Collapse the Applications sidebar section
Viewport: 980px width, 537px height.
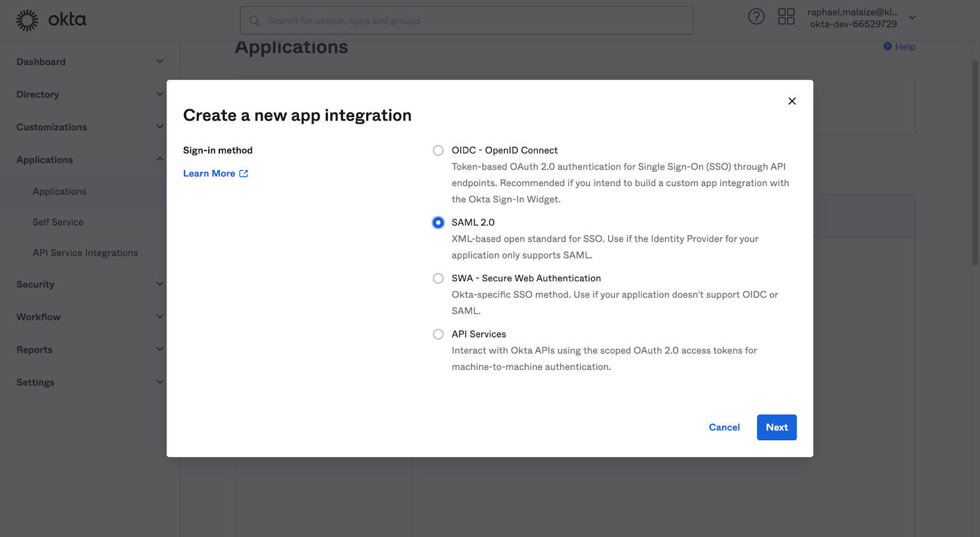[160, 159]
